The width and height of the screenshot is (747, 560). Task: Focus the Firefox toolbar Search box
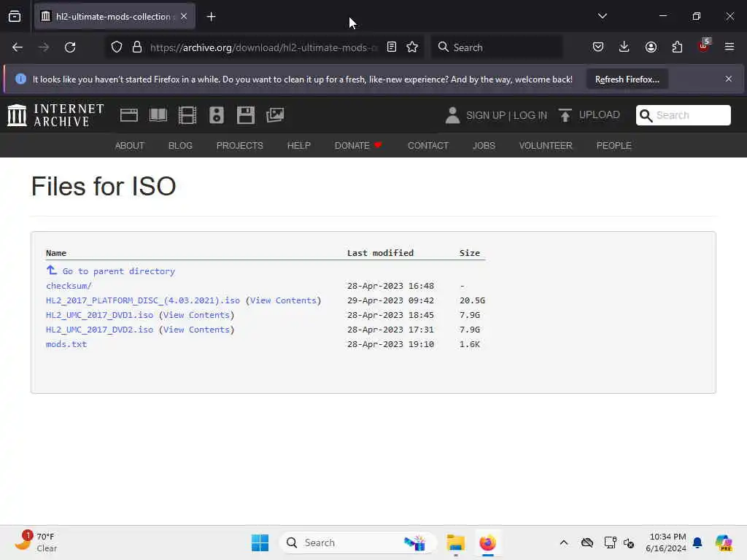(497, 47)
